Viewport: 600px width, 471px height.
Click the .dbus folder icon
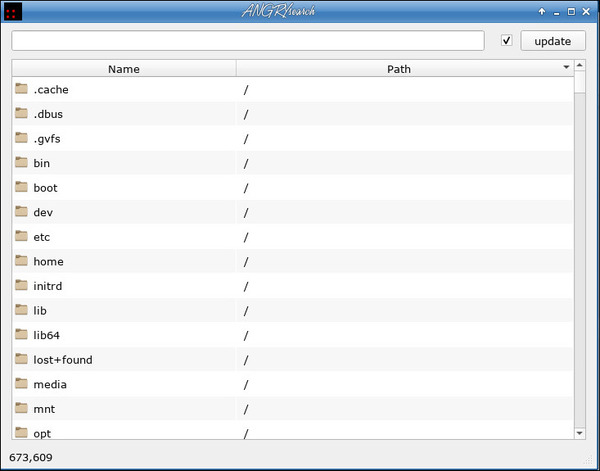click(21, 113)
